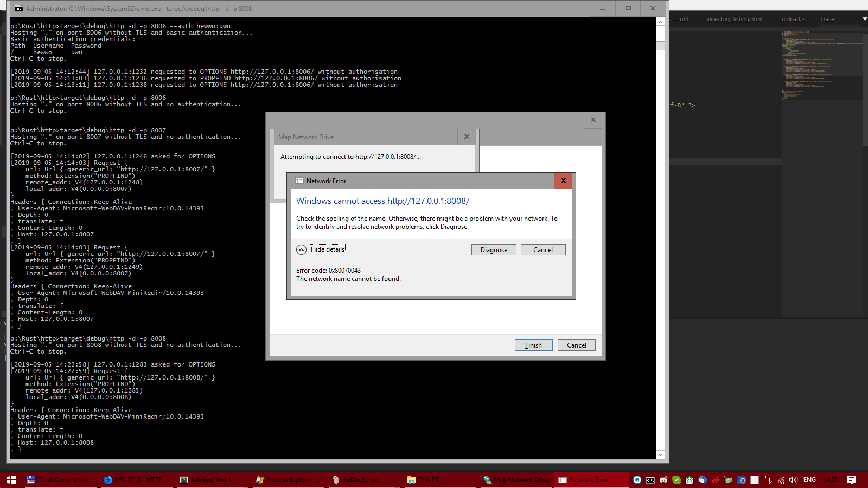
Task: Open Sublime Text tab list dropdown arrow
Action: click(x=864, y=19)
